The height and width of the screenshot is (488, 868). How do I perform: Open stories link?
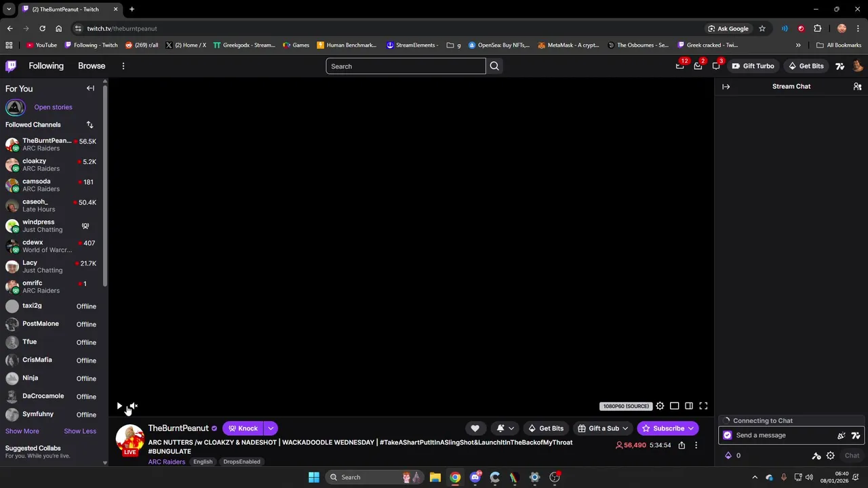53,107
